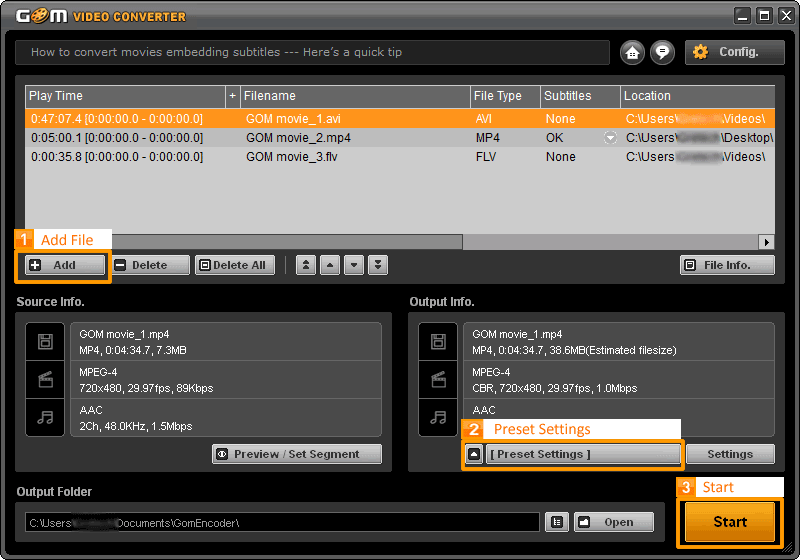This screenshot has height=560, width=800.
Task: Click Source Info MPEG-4 720x480 video details
Action: pyautogui.click(x=226, y=380)
